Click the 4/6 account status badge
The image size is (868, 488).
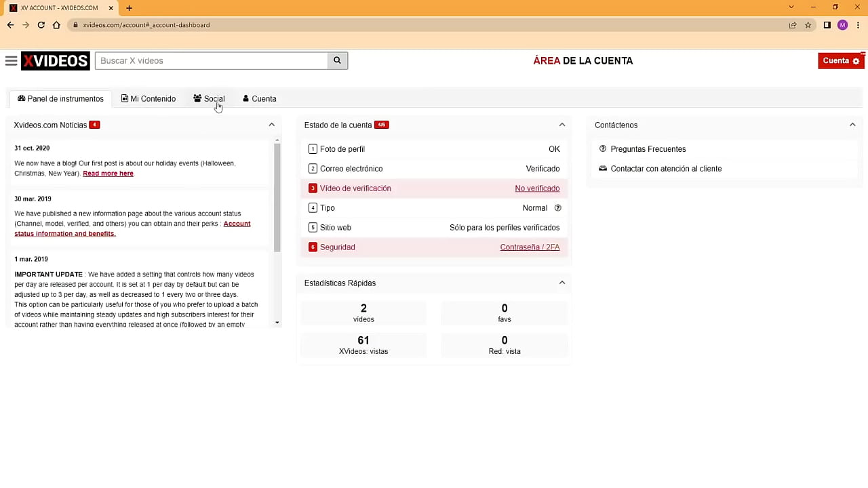(x=381, y=125)
